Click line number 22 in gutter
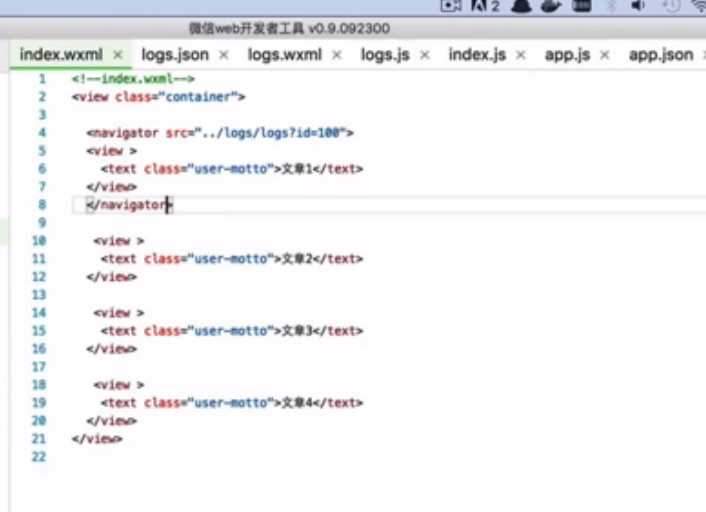 39,457
